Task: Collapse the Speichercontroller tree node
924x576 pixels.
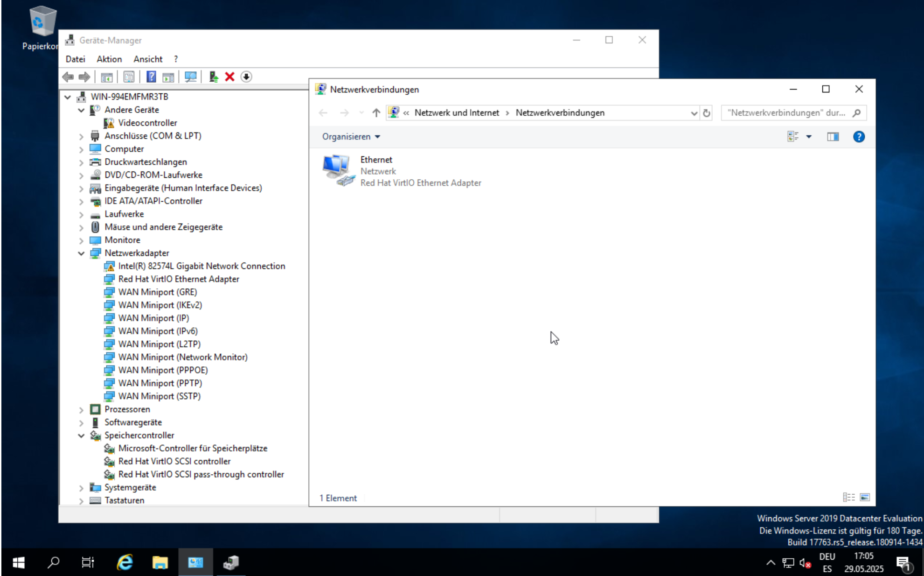Action: 81,436
